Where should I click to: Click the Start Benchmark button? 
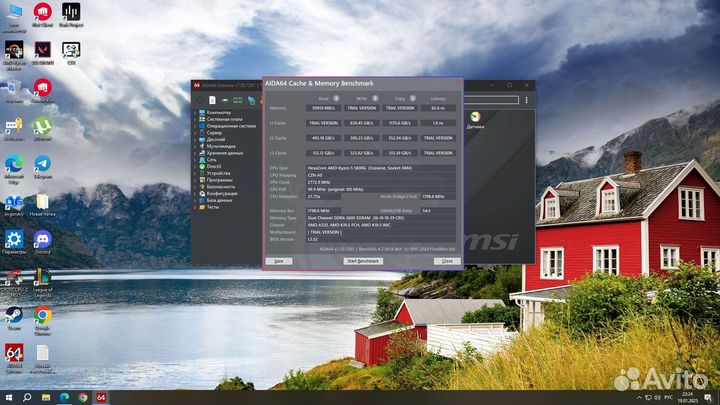tap(362, 260)
